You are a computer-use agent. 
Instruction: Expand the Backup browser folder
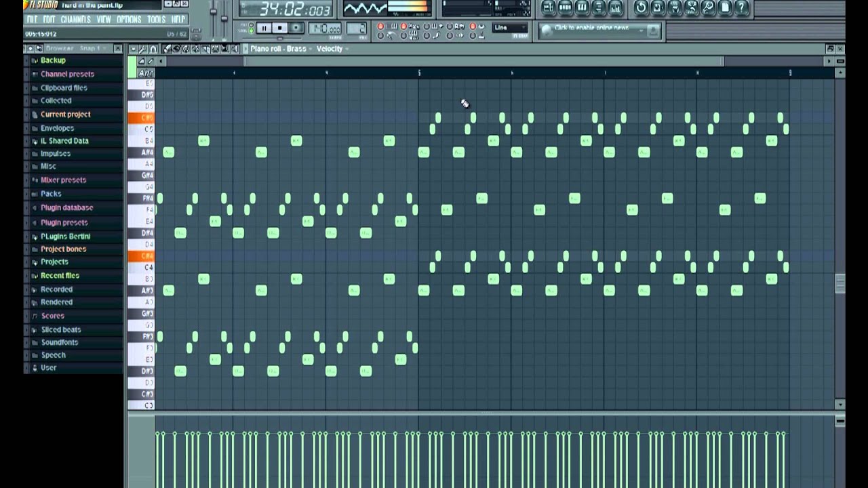click(53, 60)
